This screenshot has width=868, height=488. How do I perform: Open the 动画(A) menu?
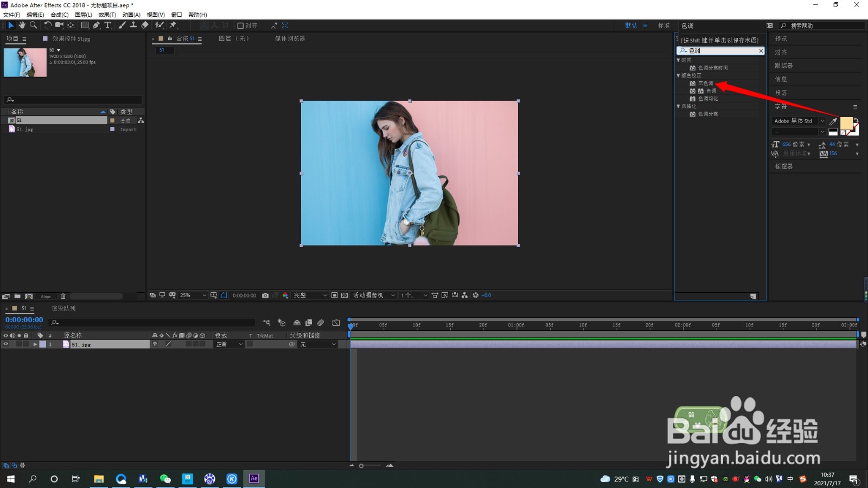tap(131, 15)
